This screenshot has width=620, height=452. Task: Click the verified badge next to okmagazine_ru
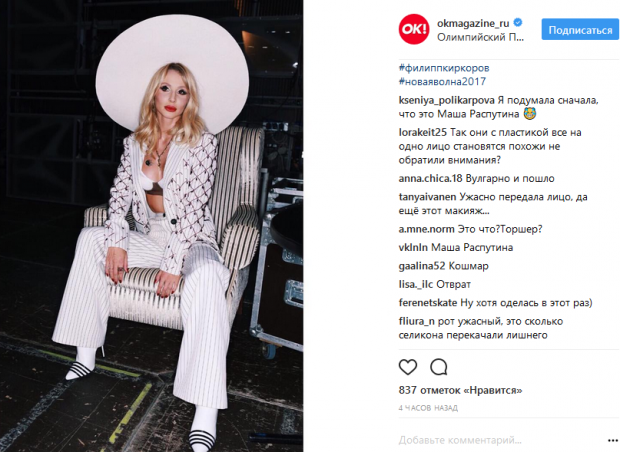(x=518, y=23)
